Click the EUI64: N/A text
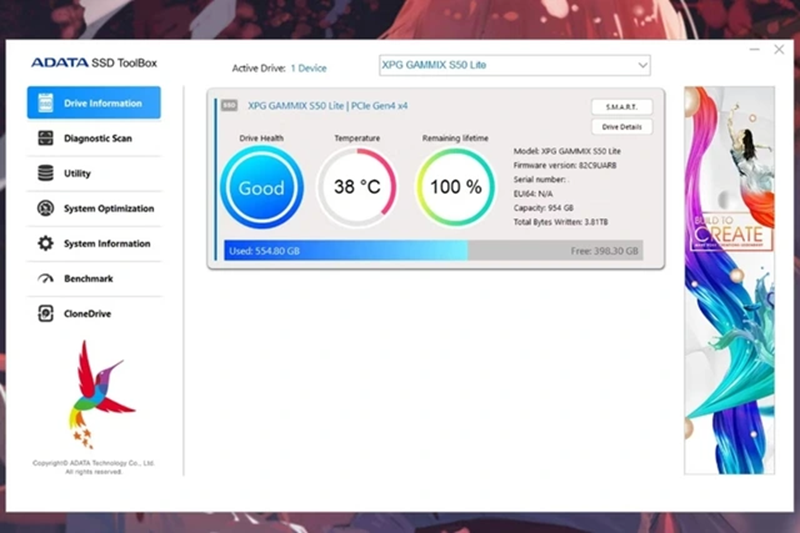Viewport: 800px width, 533px height. (x=533, y=194)
